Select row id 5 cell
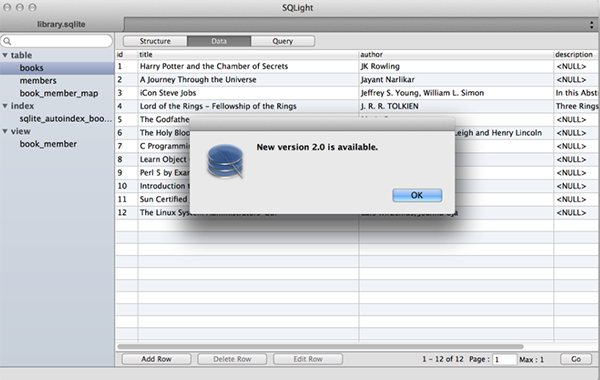 [127, 119]
